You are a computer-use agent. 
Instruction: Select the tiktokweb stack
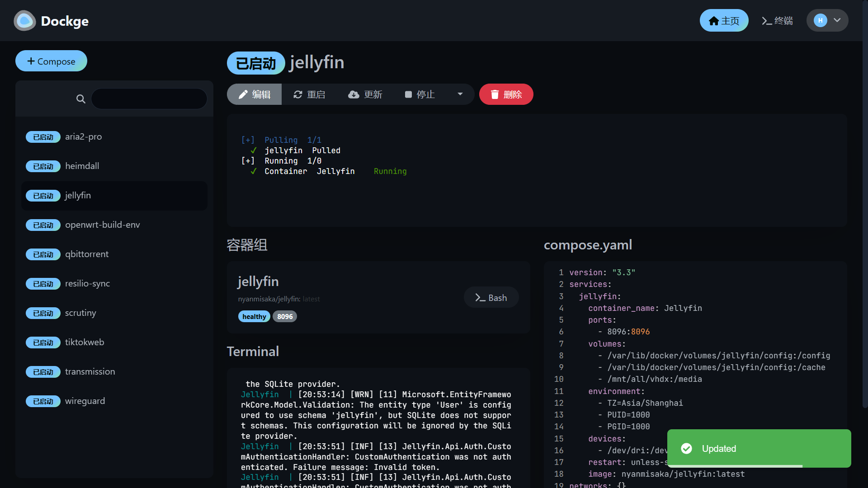pyautogui.click(x=114, y=343)
